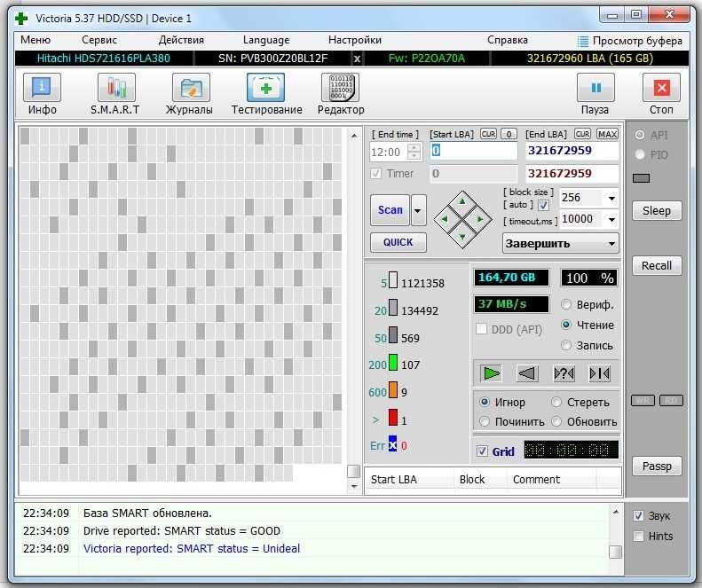Click the Victoria green cross title icon
The height and width of the screenshot is (588, 702).
pyautogui.click(x=21, y=19)
